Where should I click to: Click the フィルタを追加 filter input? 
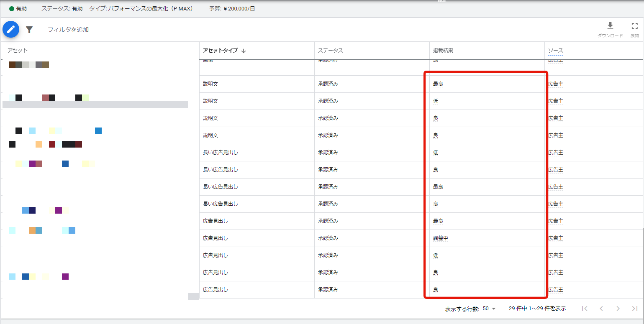[68, 30]
